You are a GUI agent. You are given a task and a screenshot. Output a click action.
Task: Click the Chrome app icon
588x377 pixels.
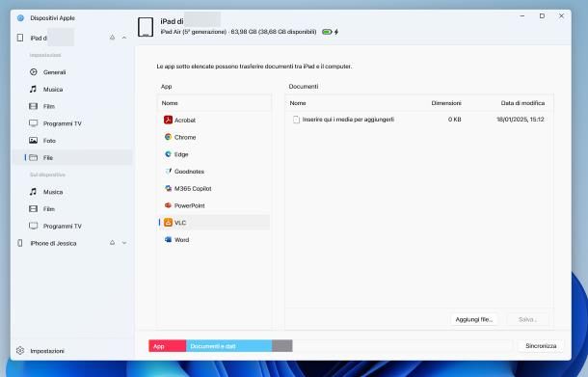[168, 137]
